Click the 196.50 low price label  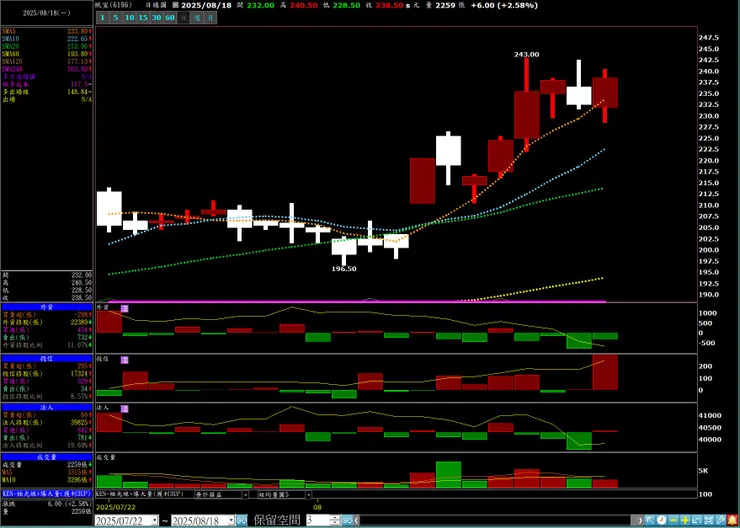(344, 269)
